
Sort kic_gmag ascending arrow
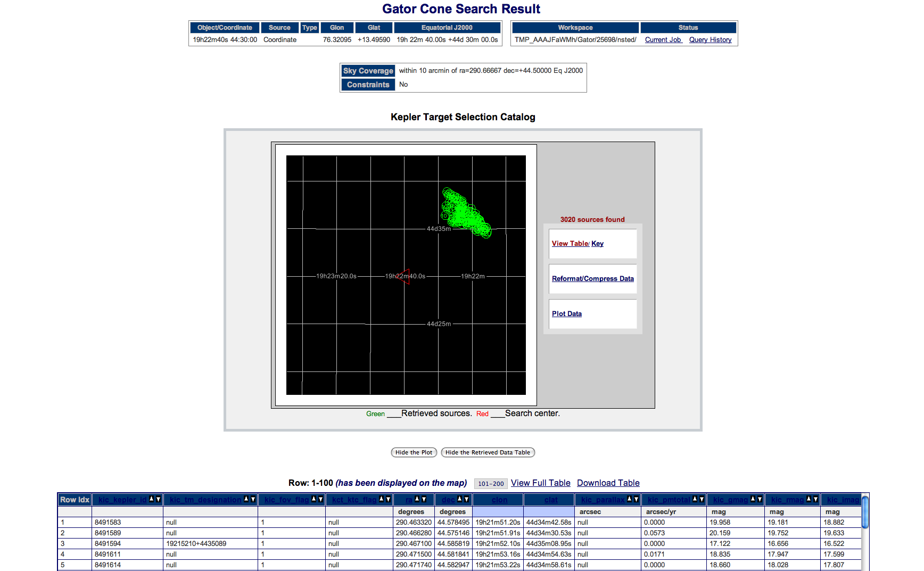tap(753, 499)
